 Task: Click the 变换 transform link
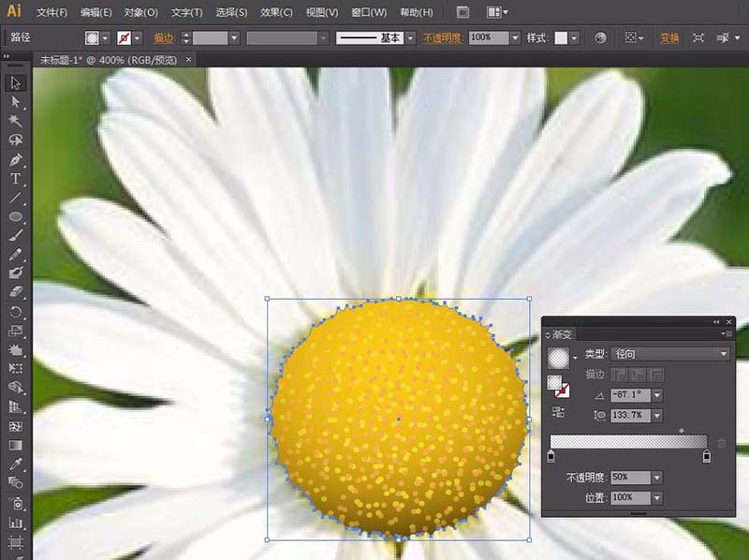669,37
